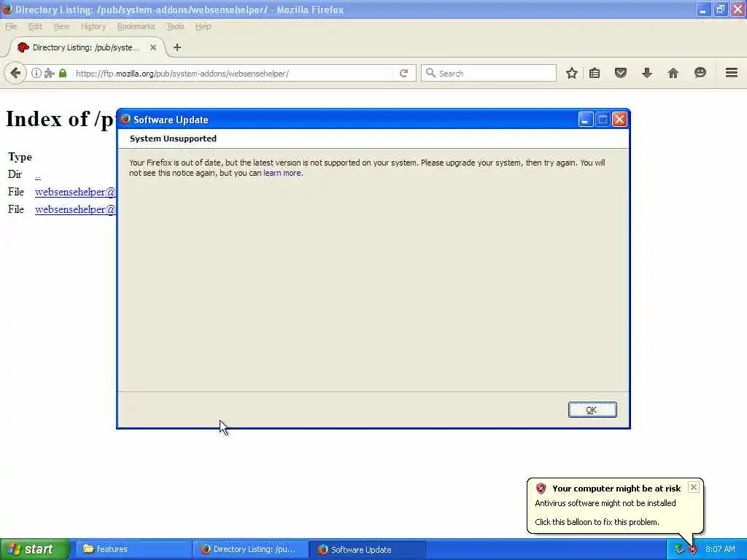Click the red shield tray icon

point(692,550)
